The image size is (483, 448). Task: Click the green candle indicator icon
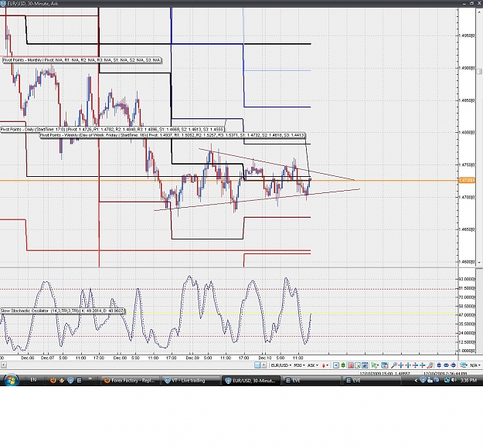pos(343,365)
